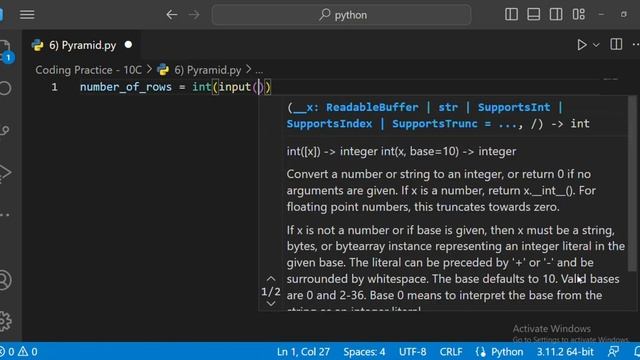Screen dimensions: 640x360
Task: Click 'Spaces: 4' indentation setting
Action: point(364,352)
